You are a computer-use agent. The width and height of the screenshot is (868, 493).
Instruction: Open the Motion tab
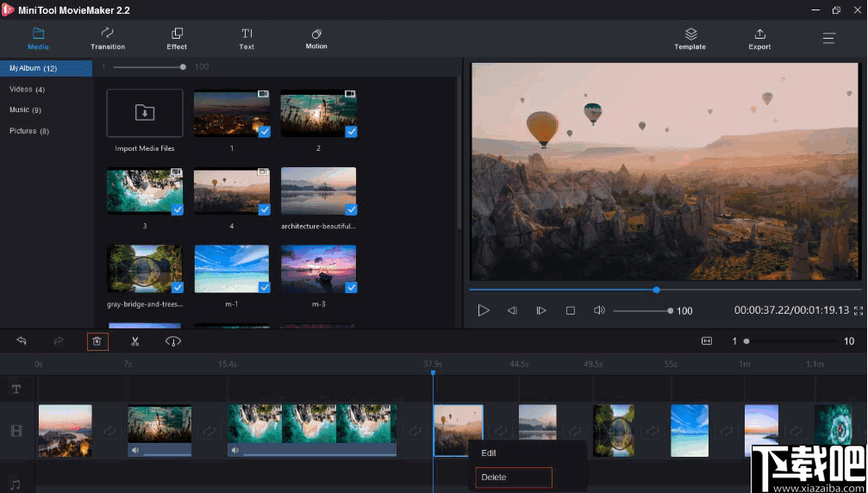click(316, 39)
